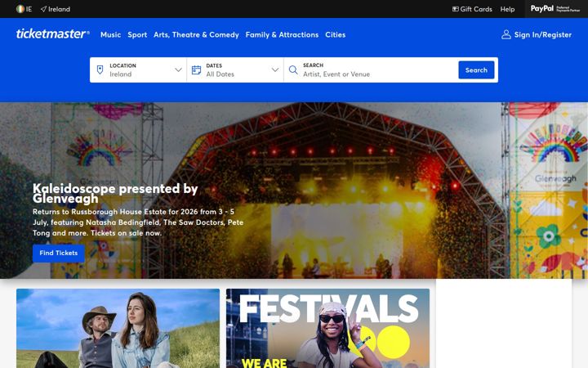Go to Ticketmaster home via logo
Image resolution: width=588 pixels, height=368 pixels.
(x=53, y=34)
